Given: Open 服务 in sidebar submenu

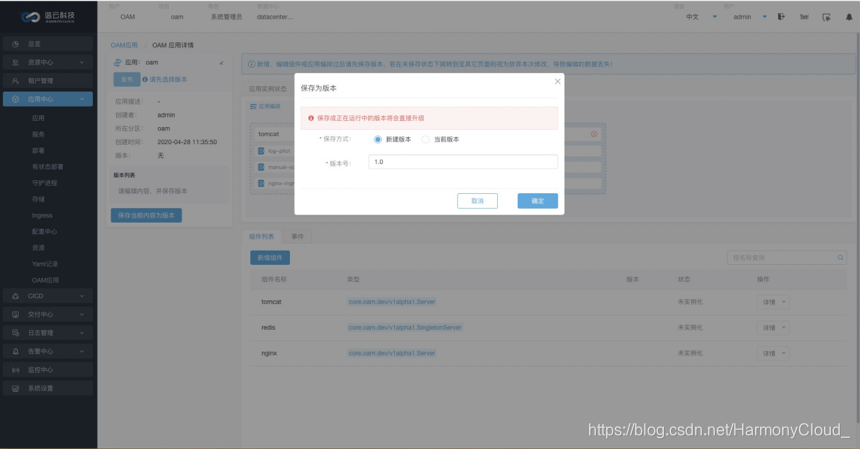Looking at the screenshot, I should point(38,134).
